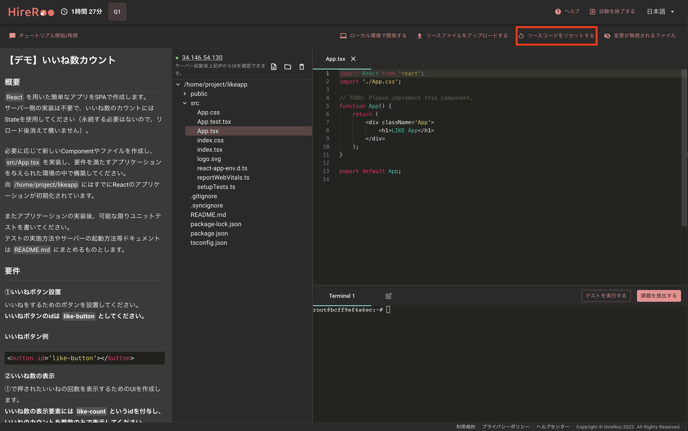The height and width of the screenshot is (431, 688).
Task: Click ソースファイルをアップロードする upload button
Action: pyautogui.click(x=462, y=36)
